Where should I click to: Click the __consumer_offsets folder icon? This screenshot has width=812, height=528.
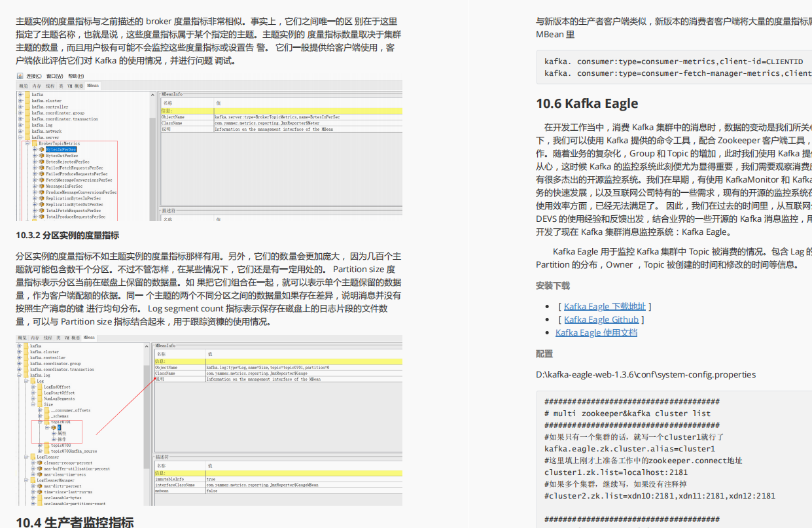[x=47, y=410]
